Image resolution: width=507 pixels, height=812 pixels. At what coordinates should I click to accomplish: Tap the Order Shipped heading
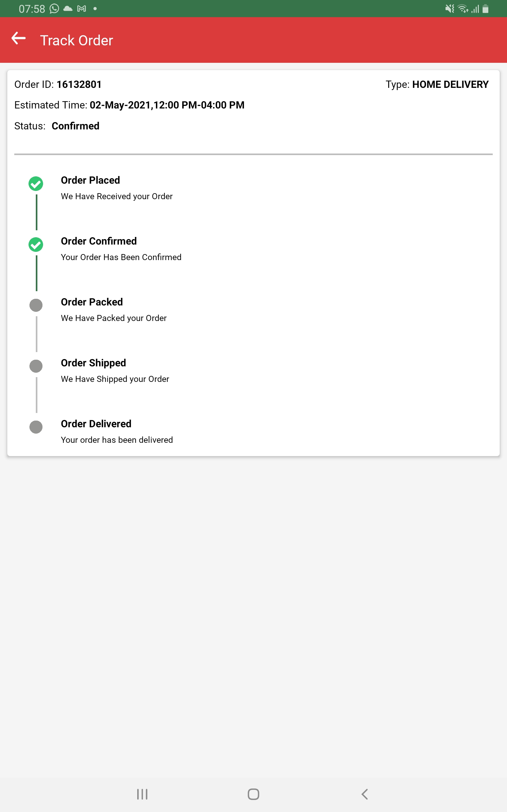(x=93, y=363)
